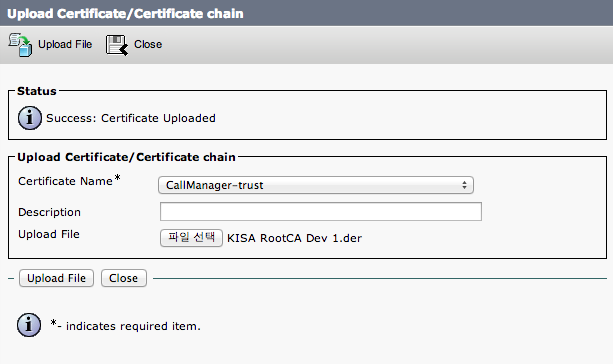Click the Close floppy disk toolbar icon
The width and height of the screenshot is (613, 364).
coord(117,45)
